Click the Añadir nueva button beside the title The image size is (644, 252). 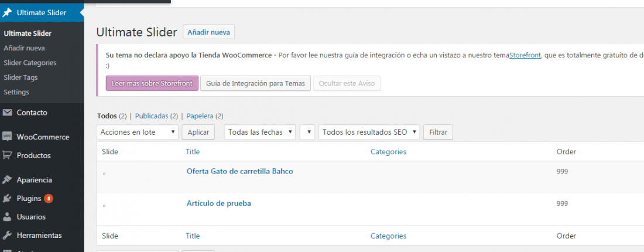[x=208, y=32]
